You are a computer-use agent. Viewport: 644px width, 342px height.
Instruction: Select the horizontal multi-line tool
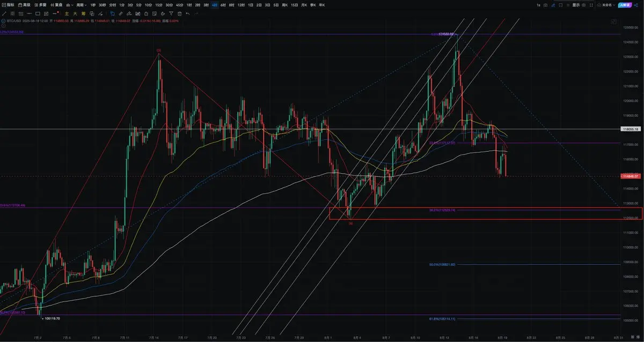[21, 13]
